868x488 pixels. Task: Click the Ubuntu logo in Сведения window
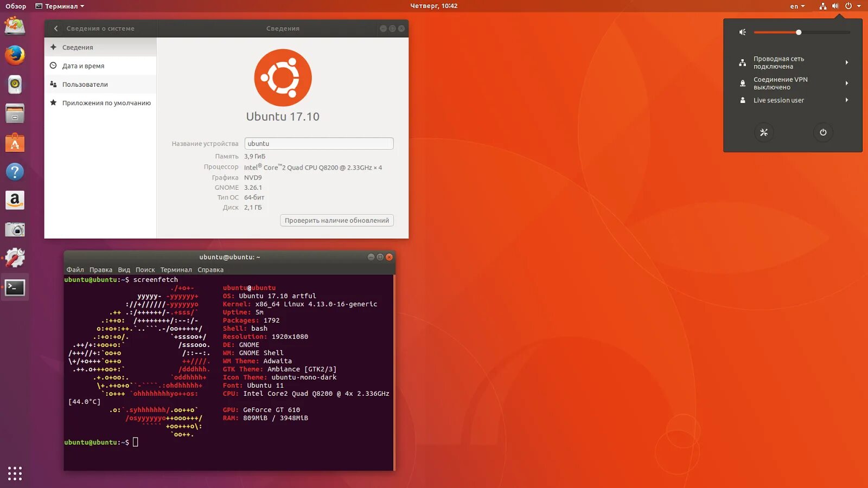(x=283, y=78)
